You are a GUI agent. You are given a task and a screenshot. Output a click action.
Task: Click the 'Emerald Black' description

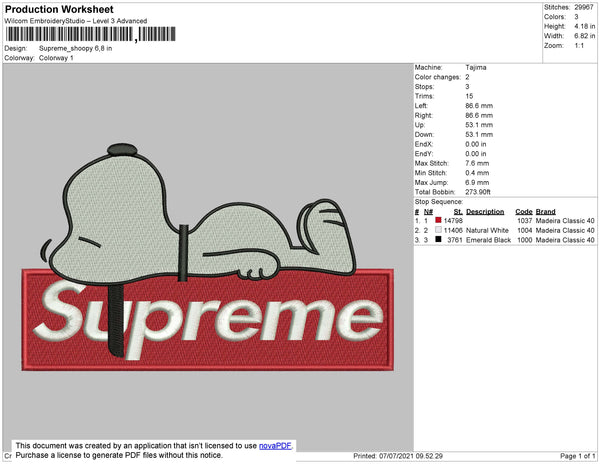[x=488, y=240]
